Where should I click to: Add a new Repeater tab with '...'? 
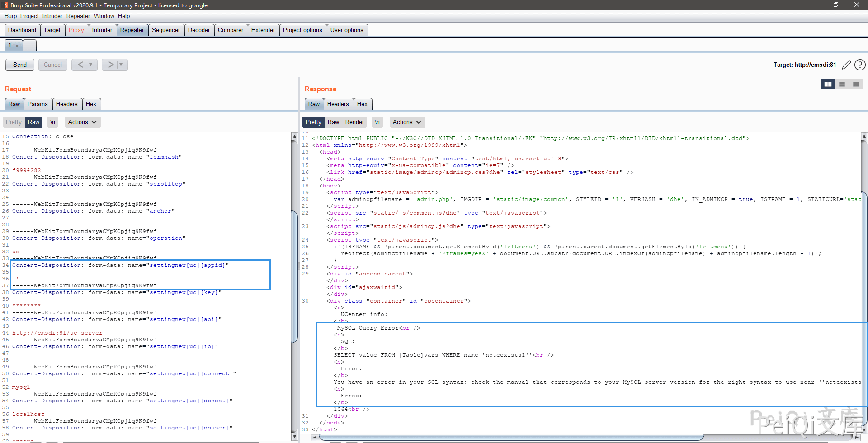29,46
